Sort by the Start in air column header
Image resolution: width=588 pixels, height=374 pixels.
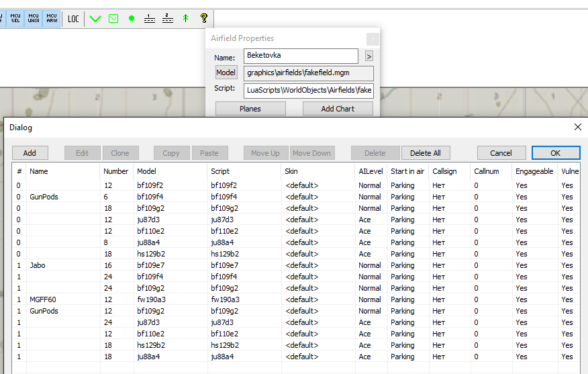point(408,171)
